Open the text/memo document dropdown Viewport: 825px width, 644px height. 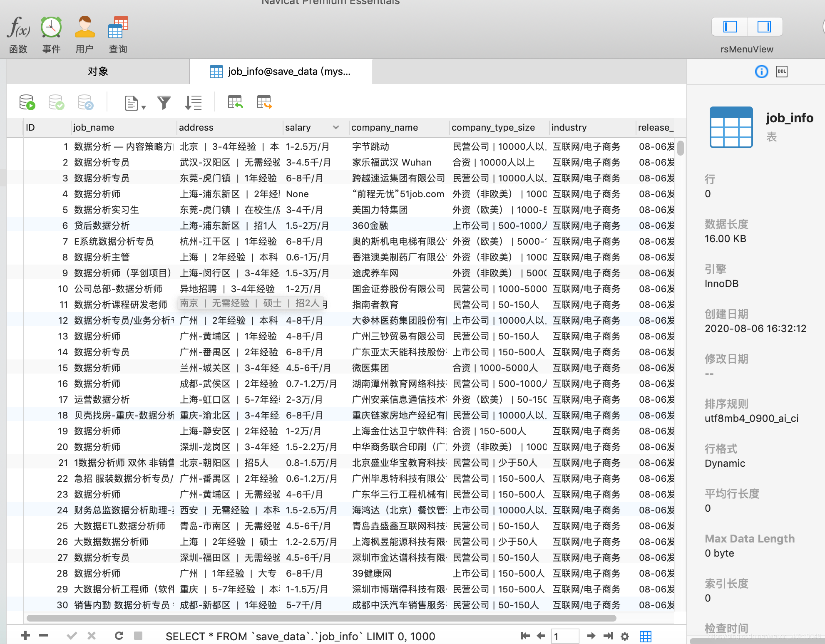click(x=135, y=103)
